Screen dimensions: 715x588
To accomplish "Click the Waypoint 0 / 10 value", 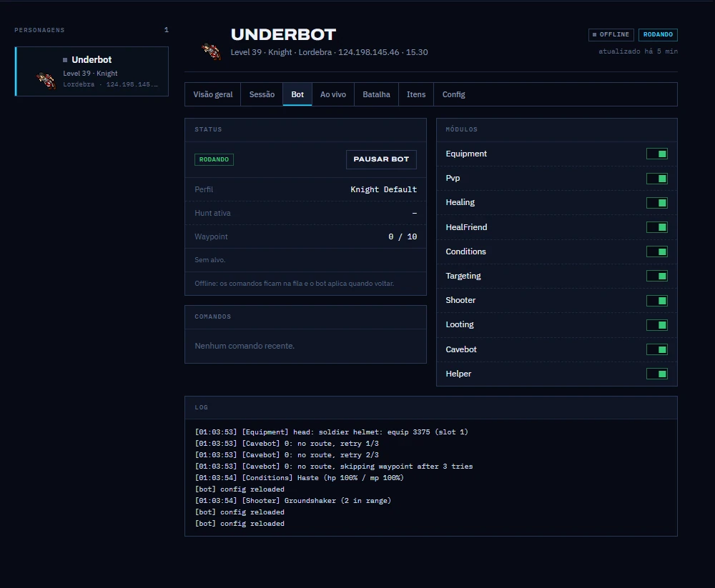I will pyautogui.click(x=402, y=236).
